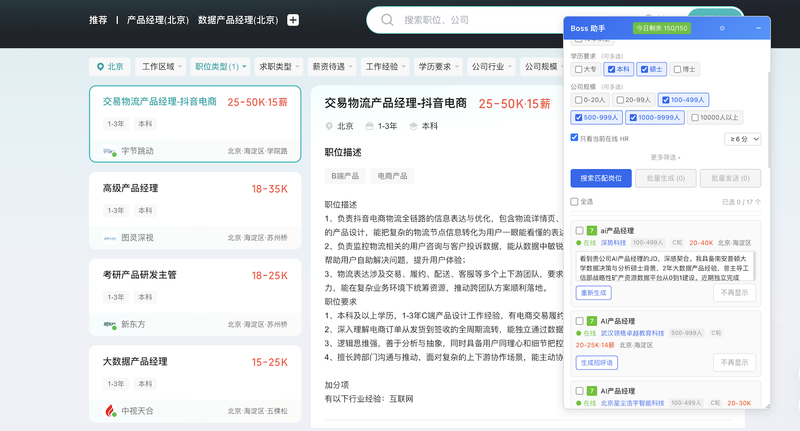The height and width of the screenshot is (431, 800).
Task: Expand 更多筛选 options
Action: pyautogui.click(x=665, y=157)
